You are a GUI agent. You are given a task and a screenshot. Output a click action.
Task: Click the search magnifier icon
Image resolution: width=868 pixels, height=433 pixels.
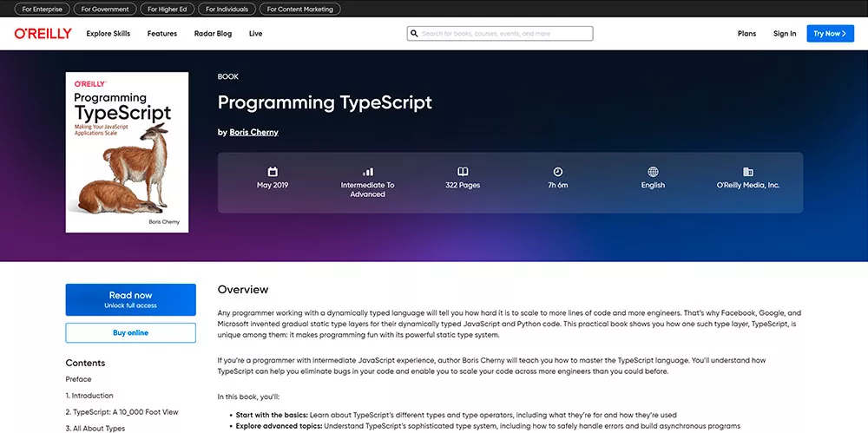tap(414, 34)
